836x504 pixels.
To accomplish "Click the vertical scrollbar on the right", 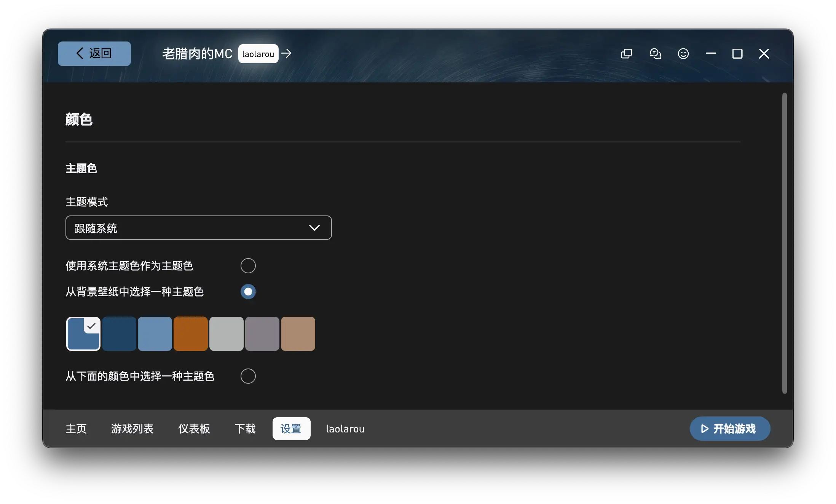I will [785, 243].
